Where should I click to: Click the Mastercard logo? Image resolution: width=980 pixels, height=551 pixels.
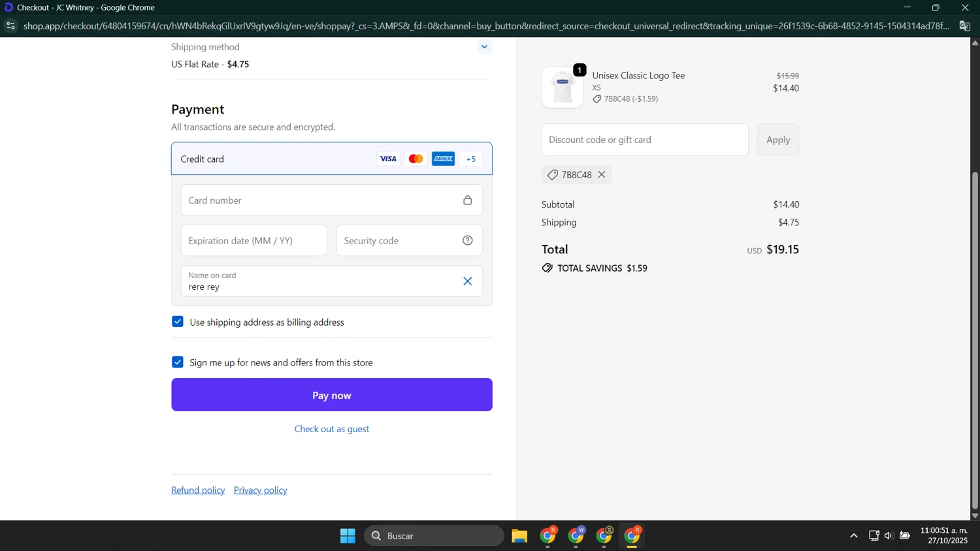pyautogui.click(x=416, y=159)
